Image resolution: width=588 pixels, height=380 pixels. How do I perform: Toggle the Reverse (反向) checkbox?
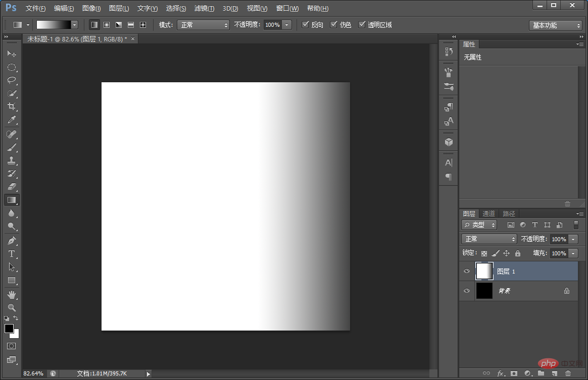click(305, 25)
